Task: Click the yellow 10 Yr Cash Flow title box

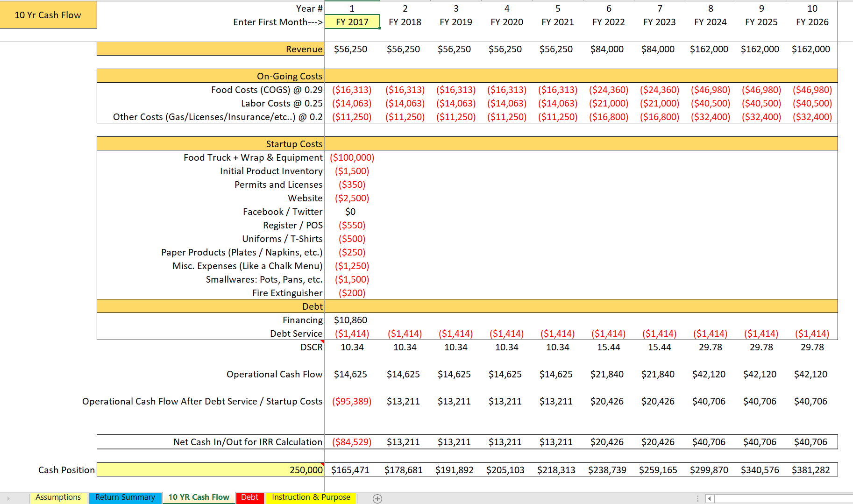Action: coord(48,15)
